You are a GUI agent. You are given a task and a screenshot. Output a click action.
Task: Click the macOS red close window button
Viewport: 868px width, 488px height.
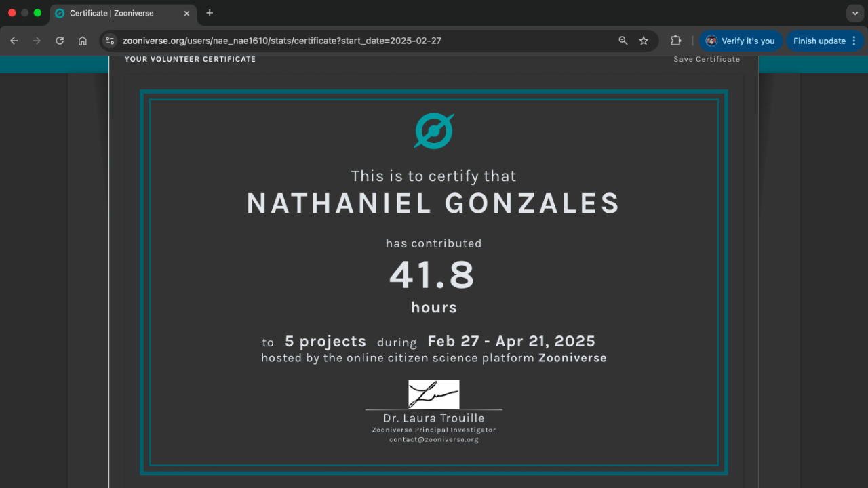(12, 13)
